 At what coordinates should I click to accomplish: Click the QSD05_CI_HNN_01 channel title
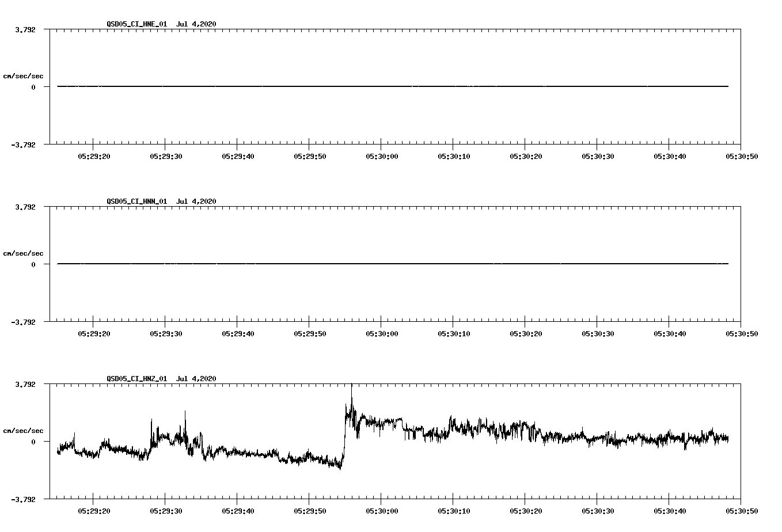[137, 201]
